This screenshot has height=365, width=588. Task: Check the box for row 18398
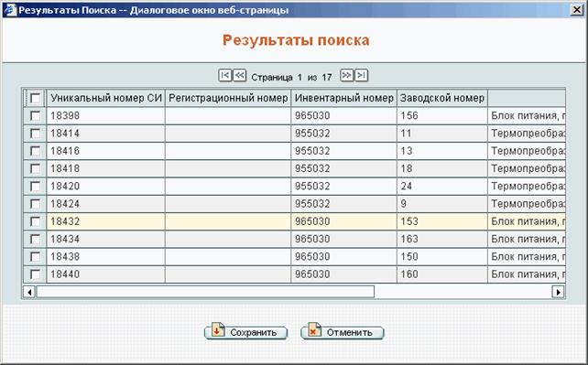click(x=35, y=115)
